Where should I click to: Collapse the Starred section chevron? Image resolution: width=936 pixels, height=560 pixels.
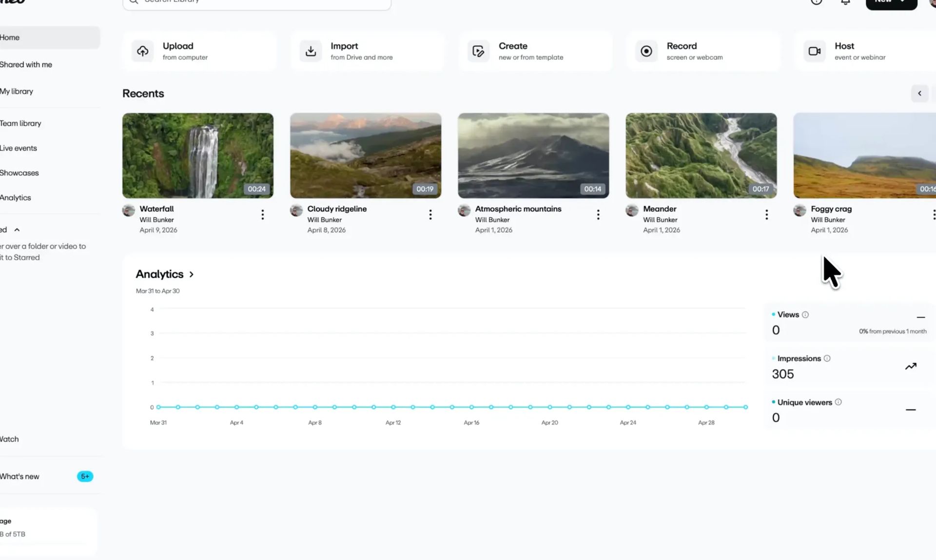click(17, 230)
